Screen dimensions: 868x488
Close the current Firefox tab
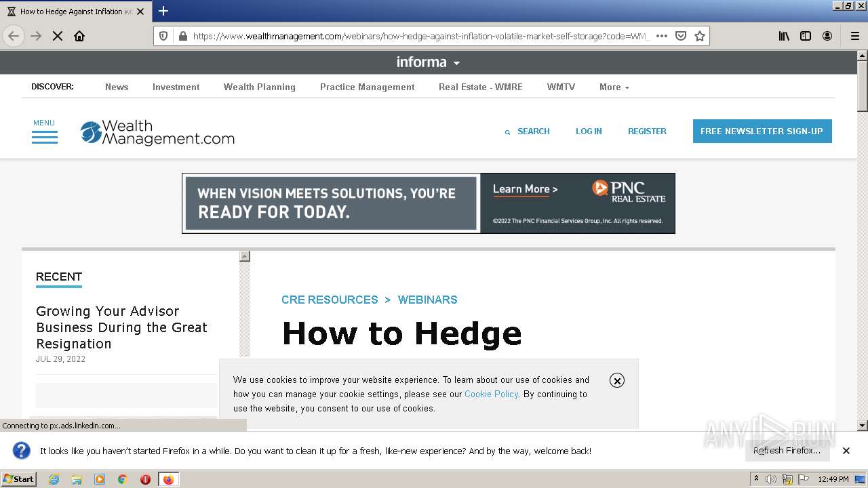[140, 12]
